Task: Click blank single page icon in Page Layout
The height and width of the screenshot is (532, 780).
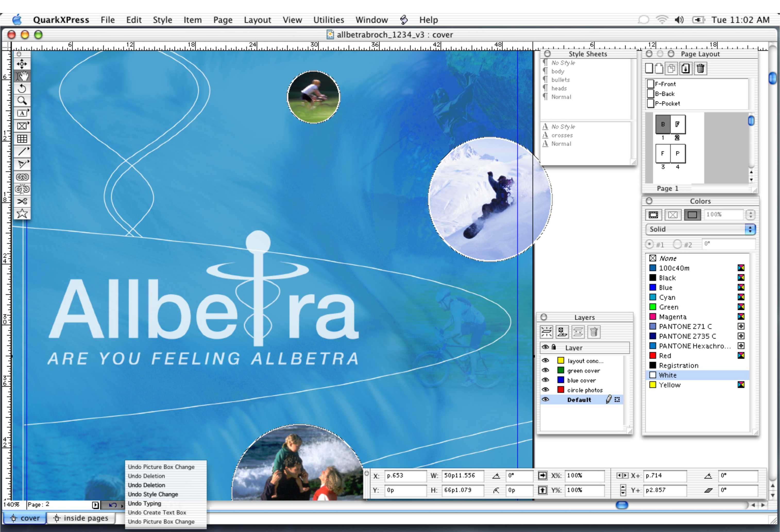Action: 649,68
